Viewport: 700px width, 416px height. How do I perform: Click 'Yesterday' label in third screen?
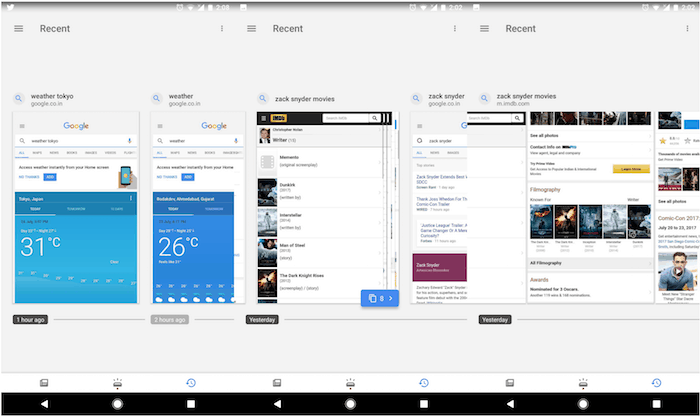[495, 320]
